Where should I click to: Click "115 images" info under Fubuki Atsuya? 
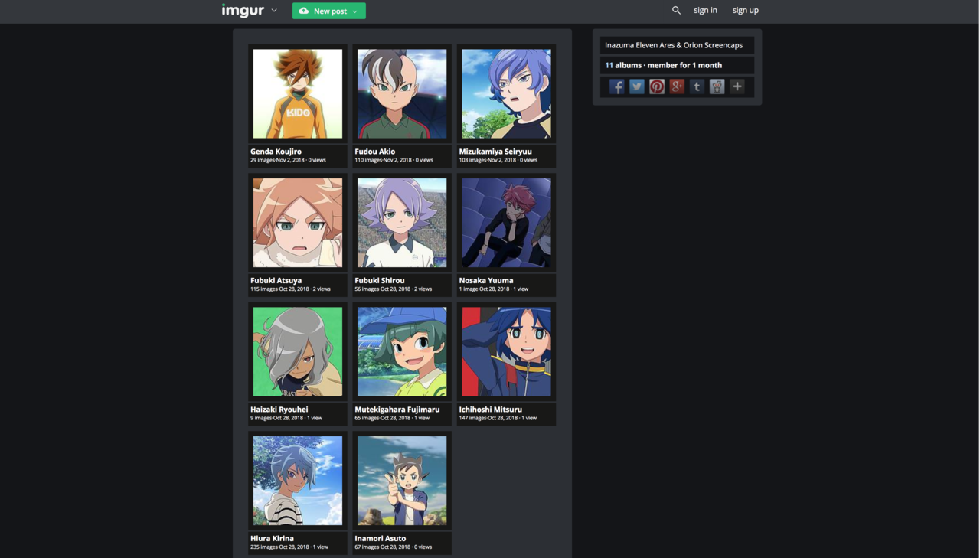coord(263,289)
